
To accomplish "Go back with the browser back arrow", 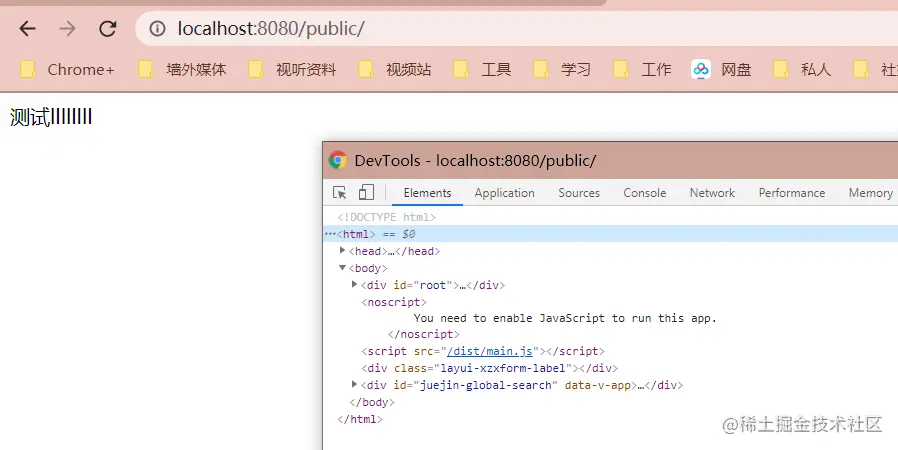I will [27, 28].
